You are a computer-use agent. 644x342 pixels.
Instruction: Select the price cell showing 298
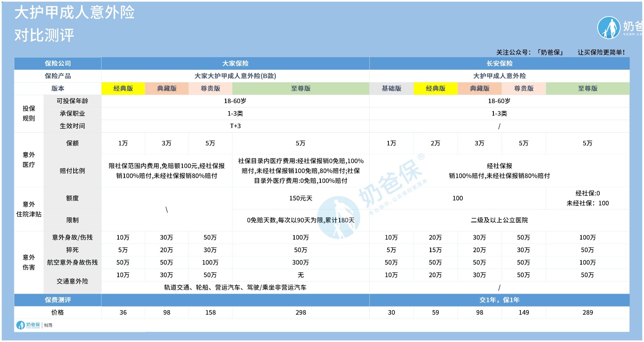(x=301, y=313)
